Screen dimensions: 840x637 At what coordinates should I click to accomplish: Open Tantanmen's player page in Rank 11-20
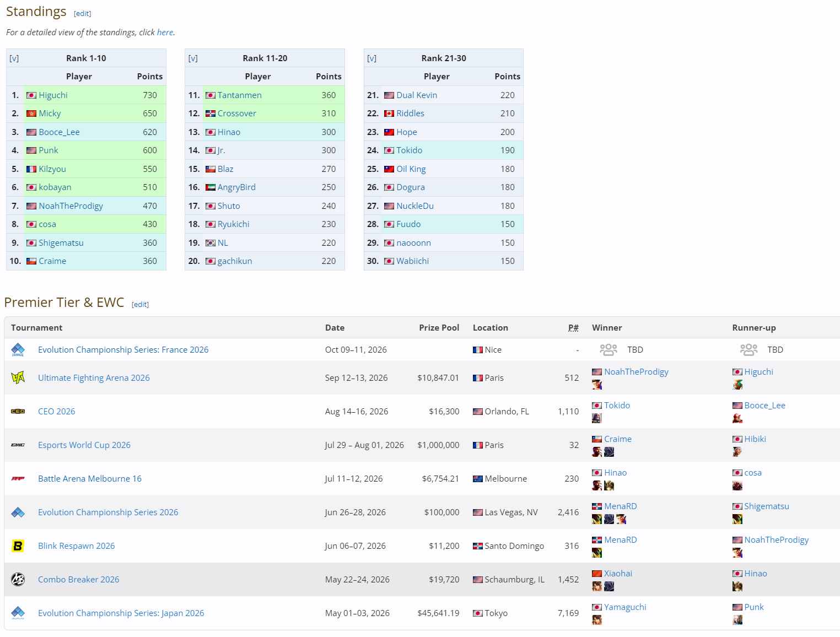pos(239,95)
